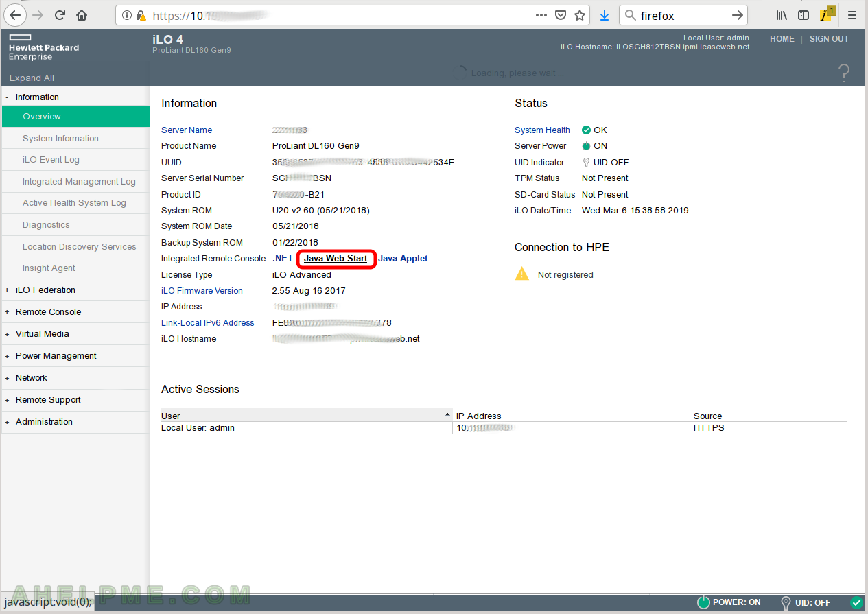868x614 pixels.
Task: Open iLO help via the question mark
Action: 844,73
